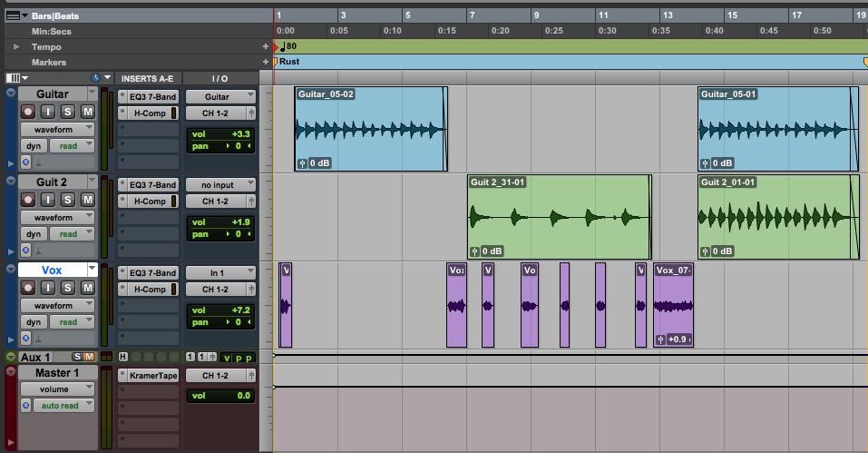Open Vox track view selector waveform
This screenshot has width=868, height=453.
point(57,306)
